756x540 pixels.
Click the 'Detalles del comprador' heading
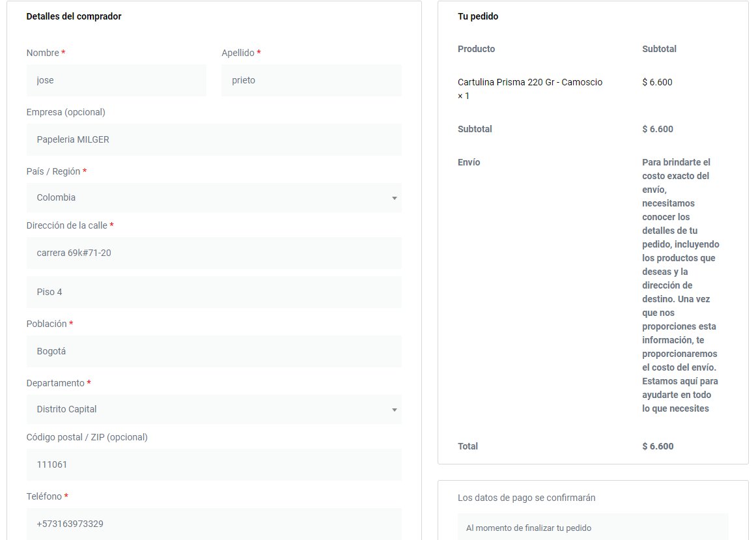pos(74,16)
